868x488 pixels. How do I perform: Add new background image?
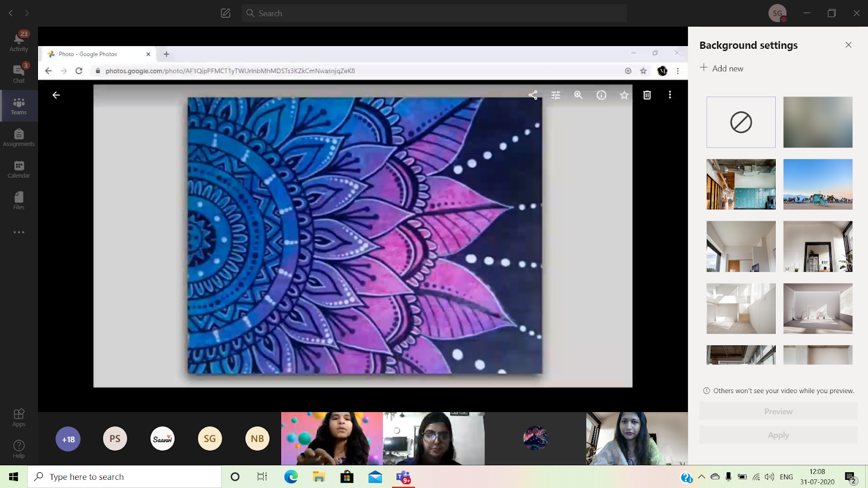(x=722, y=68)
